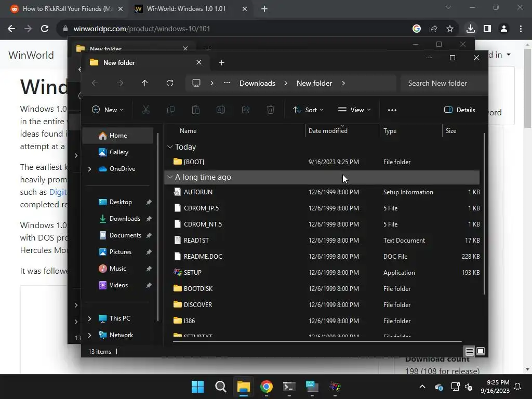Viewport: 532px width, 399px height.
Task: Click Chrome icon on taskbar
Action: tap(267, 387)
